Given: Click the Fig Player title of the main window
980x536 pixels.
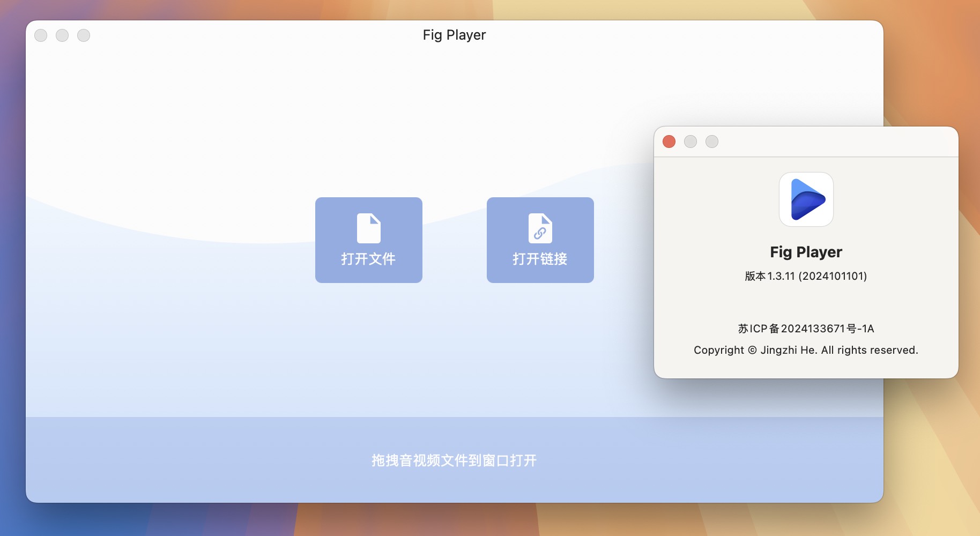Looking at the screenshot, I should pos(454,35).
